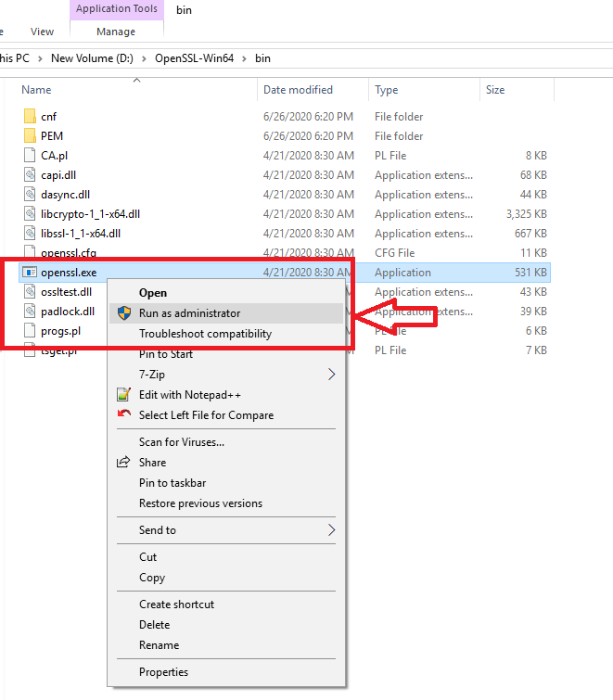
Task: Go to OpenSSL-Win64 in the address bar
Action: tap(194, 58)
